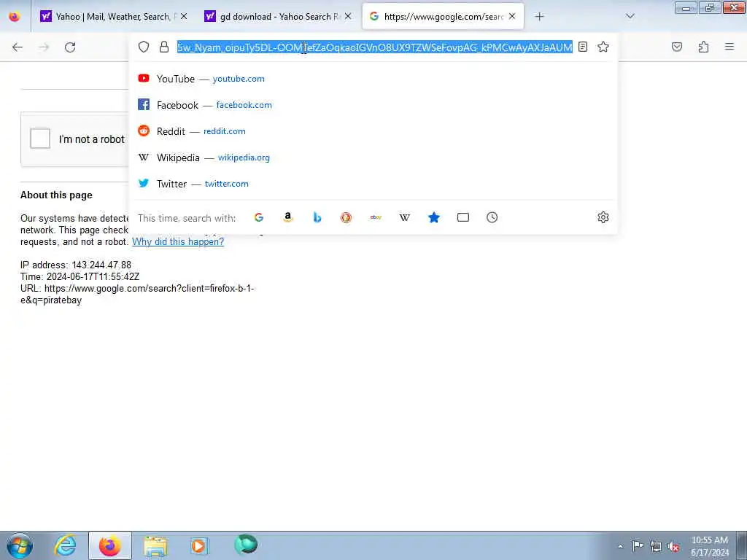
Task: Open the Firefox application menu
Action: (729, 47)
